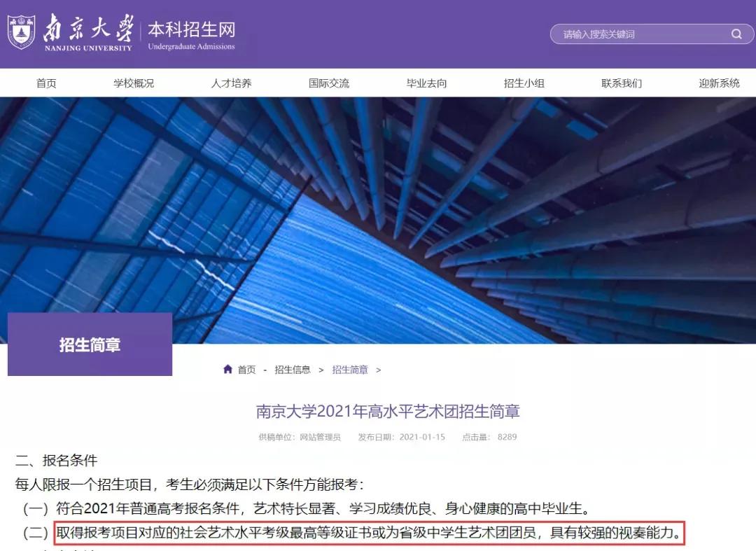Open the 招生小组 navigation item

[524, 83]
